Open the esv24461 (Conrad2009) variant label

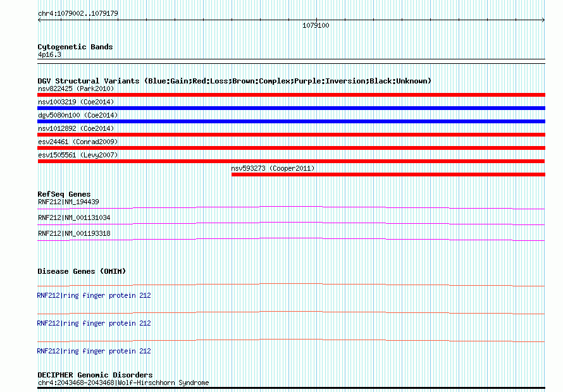click(x=78, y=142)
